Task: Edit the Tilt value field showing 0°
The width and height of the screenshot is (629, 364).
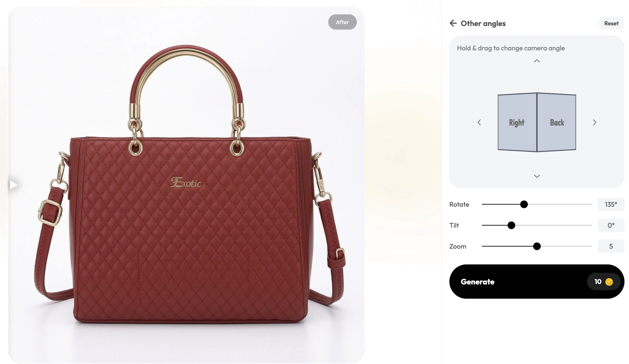Action: pyautogui.click(x=611, y=225)
